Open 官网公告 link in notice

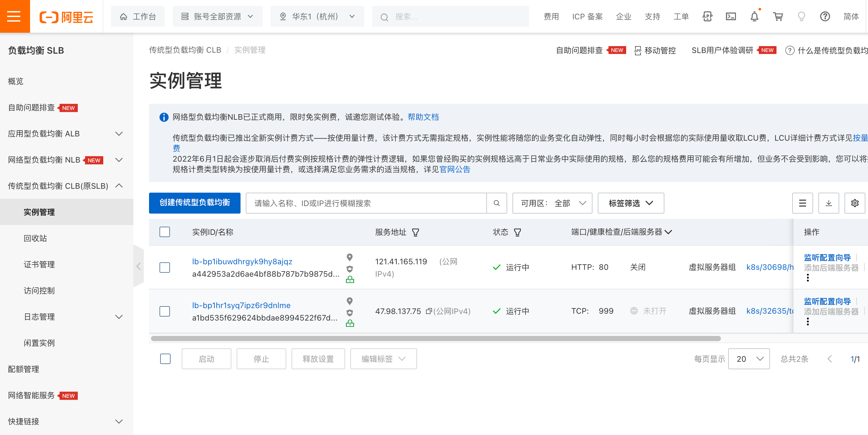tap(455, 169)
